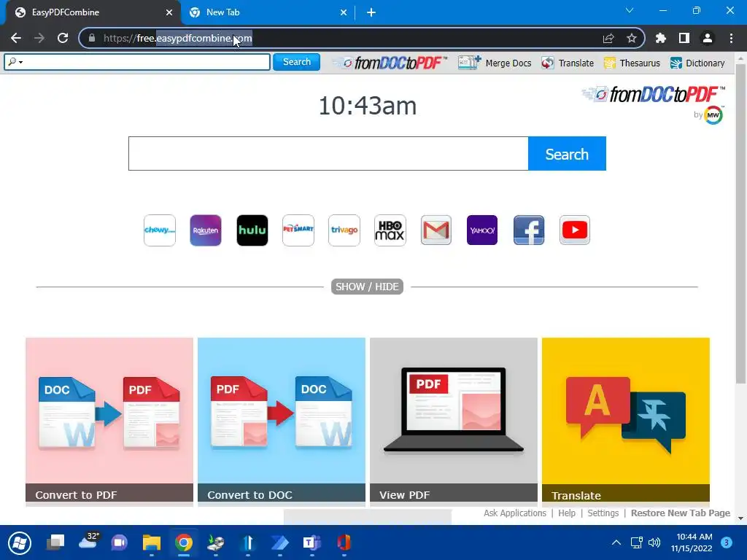Screen dimensions: 747x560
Task: Open the Hulu shortcut icon
Action: point(252,230)
